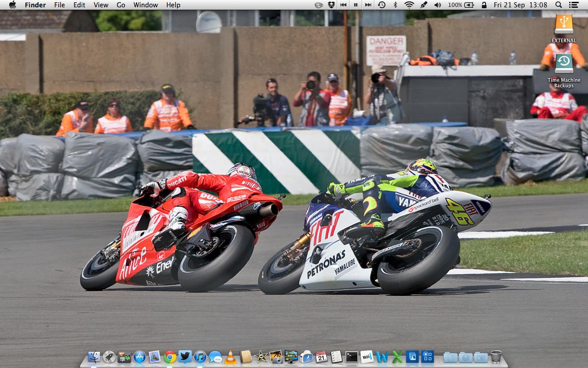Image resolution: width=588 pixels, height=368 pixels.
Task: Click the pen icon in menu bar
Action: click(x=424, y=5)
